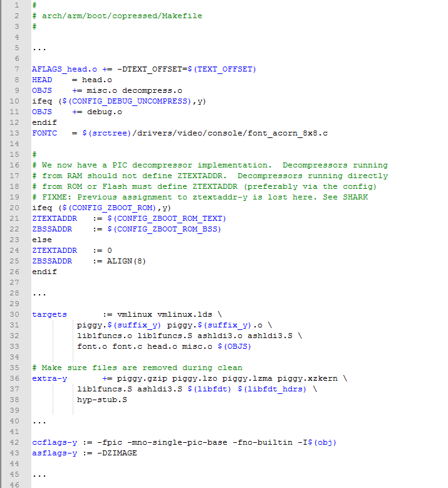Click 'font.o font.c' on line 33
This screenshot has height=488, width=448.
(110, 346)
